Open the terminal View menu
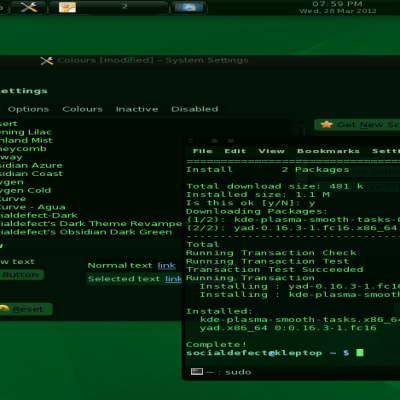This screenshot has width=400, height=400. [271, 151]
